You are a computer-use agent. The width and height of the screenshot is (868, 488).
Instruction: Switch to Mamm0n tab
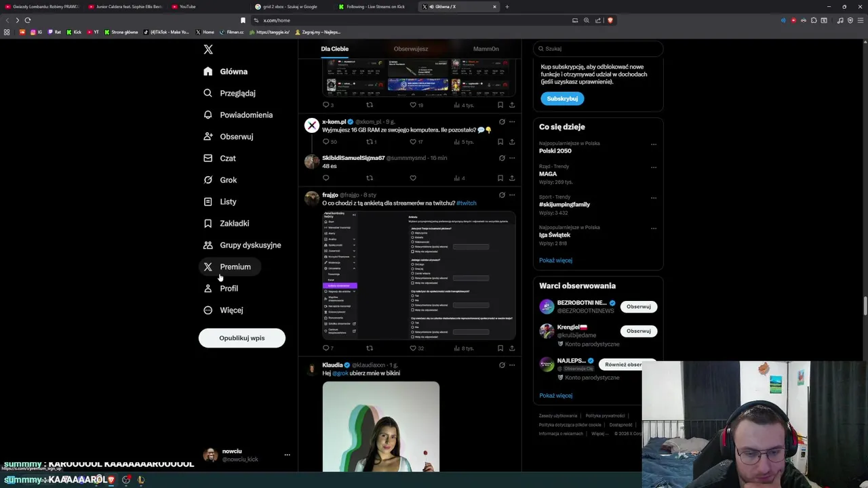click(x=486, y=49)
